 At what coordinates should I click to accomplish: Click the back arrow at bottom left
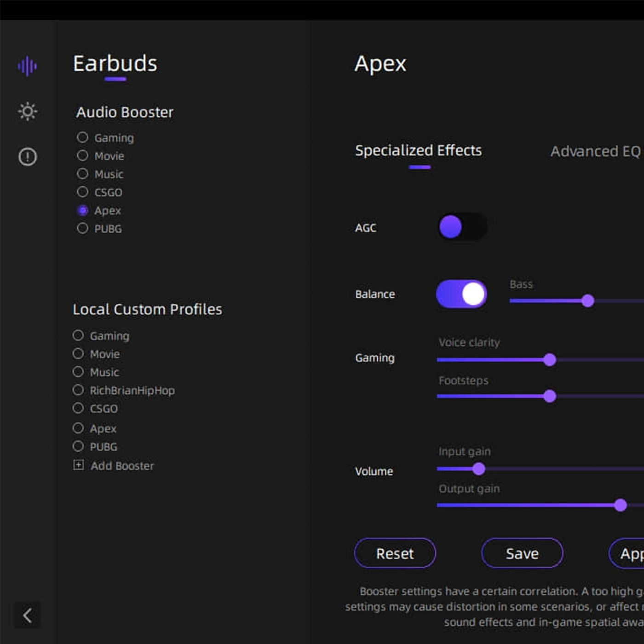coord(27,615)
